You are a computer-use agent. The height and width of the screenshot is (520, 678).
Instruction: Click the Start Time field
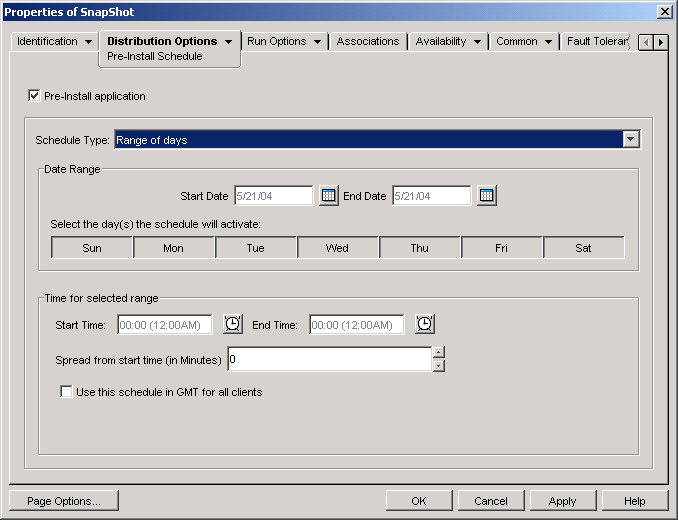165,324
